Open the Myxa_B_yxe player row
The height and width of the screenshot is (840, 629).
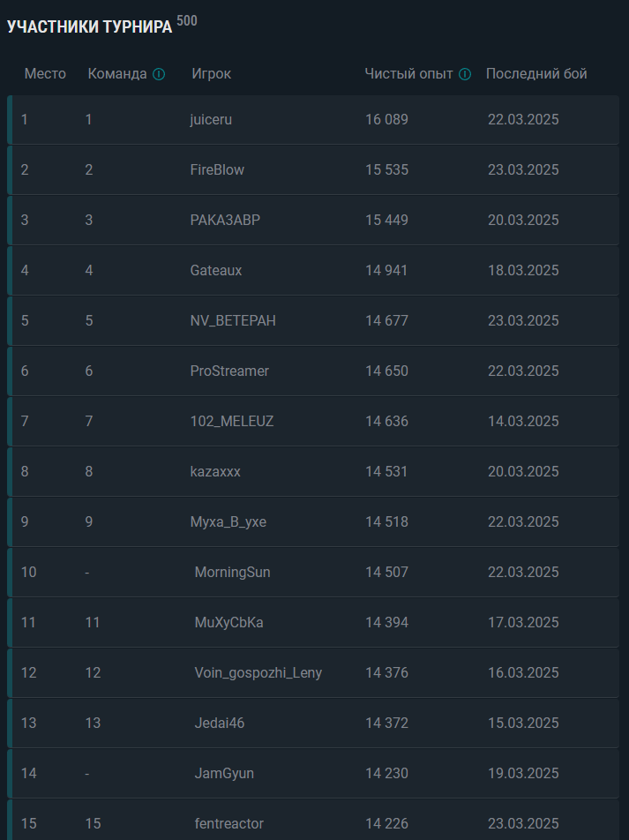[313, 522]
